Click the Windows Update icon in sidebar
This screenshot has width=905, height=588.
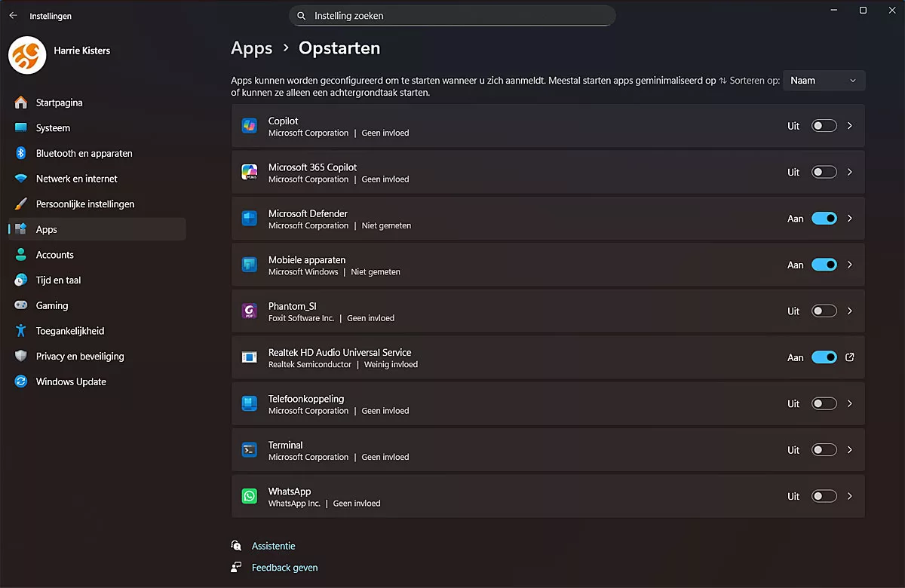(x=20, y=381)
